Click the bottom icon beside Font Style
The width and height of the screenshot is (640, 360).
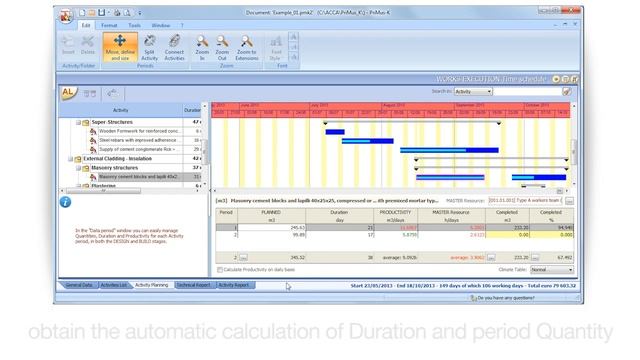(x=293, y=57)
